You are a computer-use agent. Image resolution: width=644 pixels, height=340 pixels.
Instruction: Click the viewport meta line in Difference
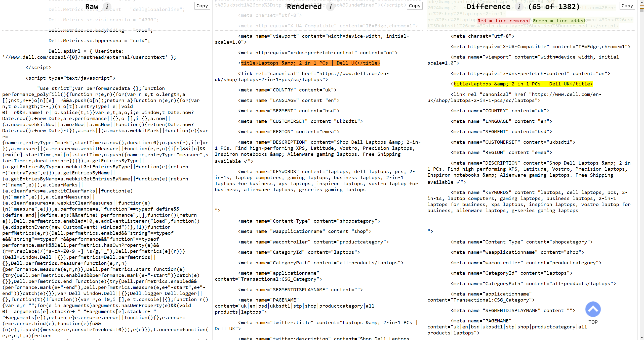(525, 60)
